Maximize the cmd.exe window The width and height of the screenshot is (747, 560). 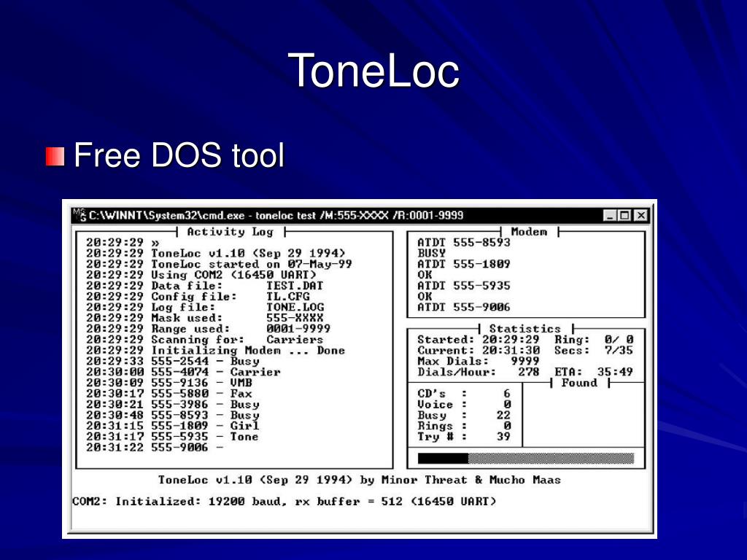624,216
